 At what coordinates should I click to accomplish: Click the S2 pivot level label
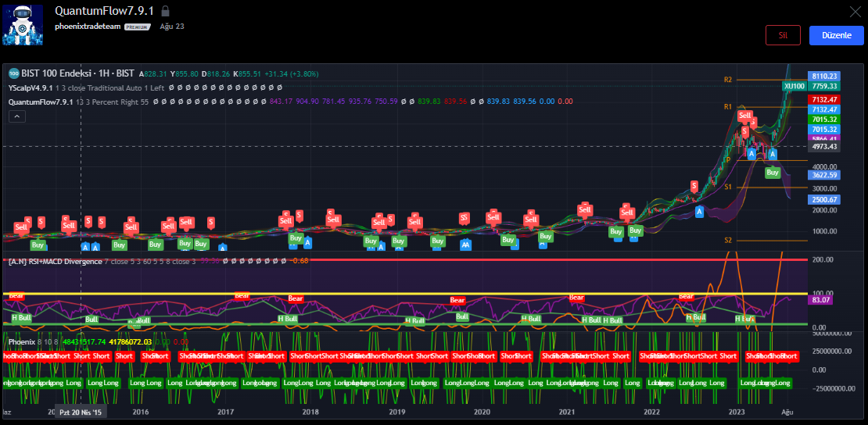tap(727, 240)
